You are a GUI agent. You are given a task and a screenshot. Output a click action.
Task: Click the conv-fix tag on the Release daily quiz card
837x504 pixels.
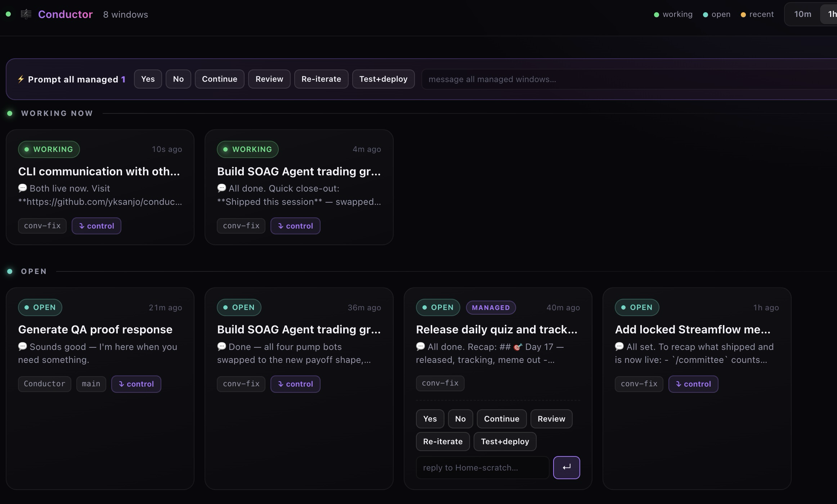[440, 383]
